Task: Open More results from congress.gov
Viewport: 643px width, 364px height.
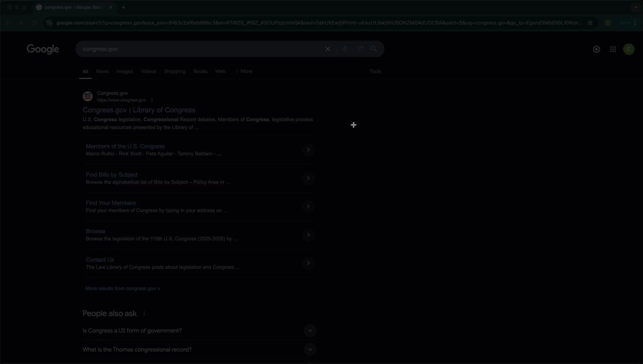Action: click(x=123, y=289)
